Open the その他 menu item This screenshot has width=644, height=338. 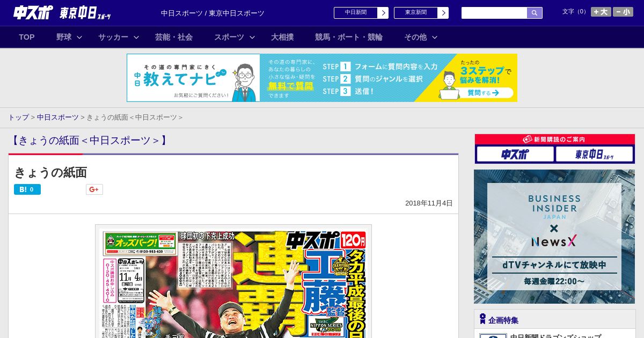pos(415,37)
